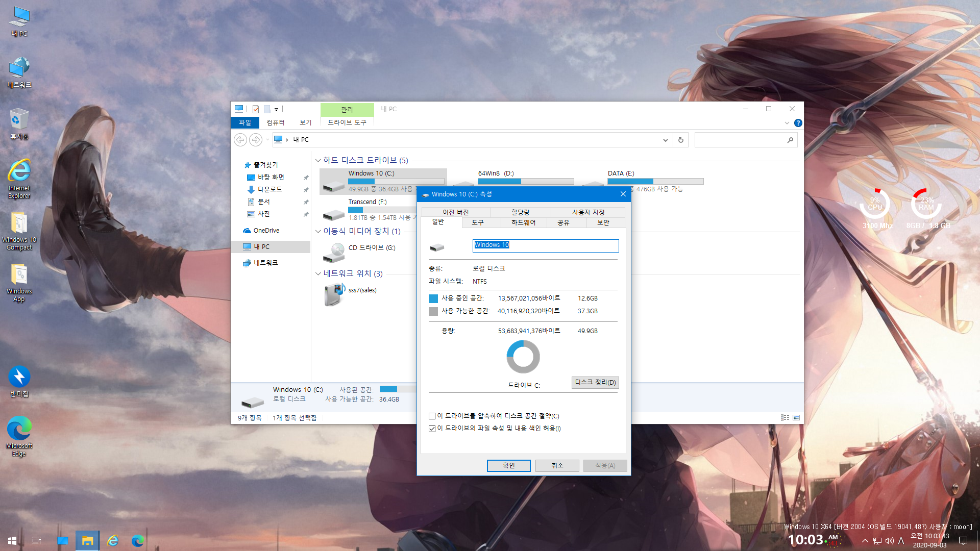
Task: Open the quick access toolbar customize dropdown
Action: point(276,109)
